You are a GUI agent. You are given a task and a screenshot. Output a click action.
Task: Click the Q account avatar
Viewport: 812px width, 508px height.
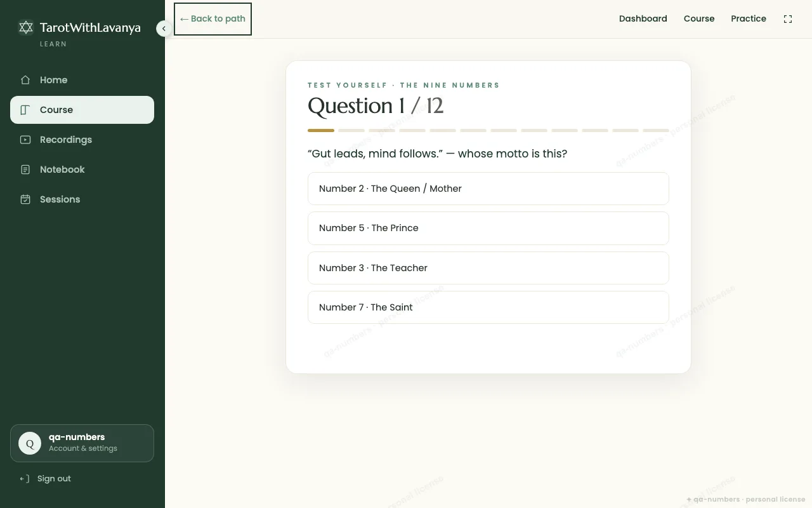click(x=30, y=443)
